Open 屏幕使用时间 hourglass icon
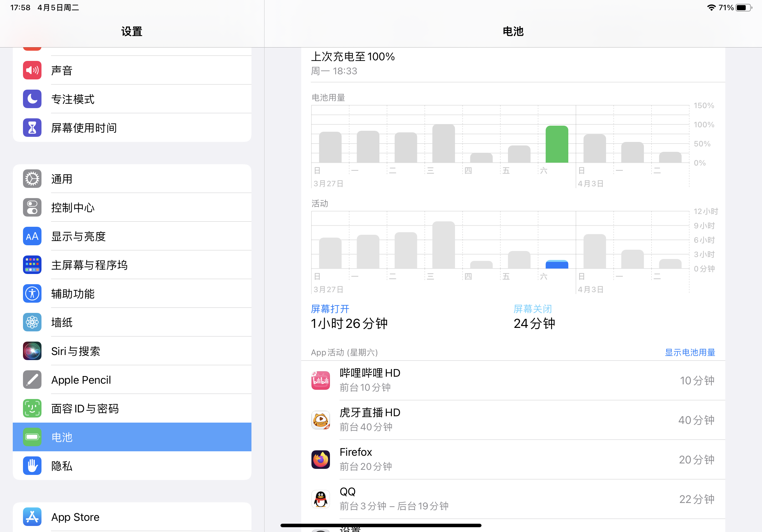Viewport: 762px width, 532px height. click(32, 128)
